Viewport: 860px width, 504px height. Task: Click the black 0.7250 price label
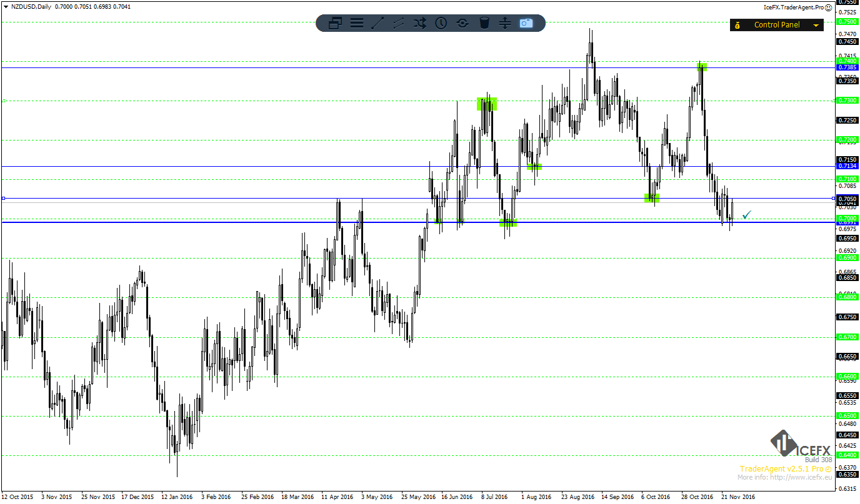[847, 121]
